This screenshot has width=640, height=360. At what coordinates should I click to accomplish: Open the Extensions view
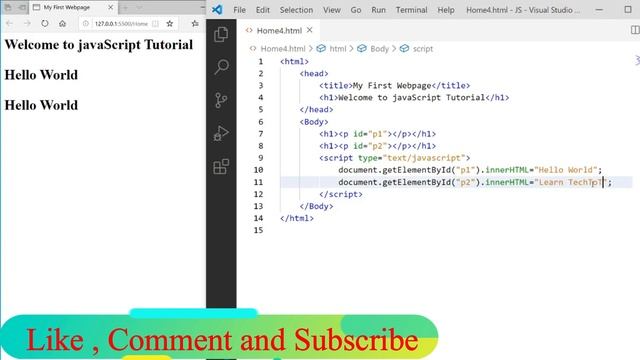coord(221,167)
